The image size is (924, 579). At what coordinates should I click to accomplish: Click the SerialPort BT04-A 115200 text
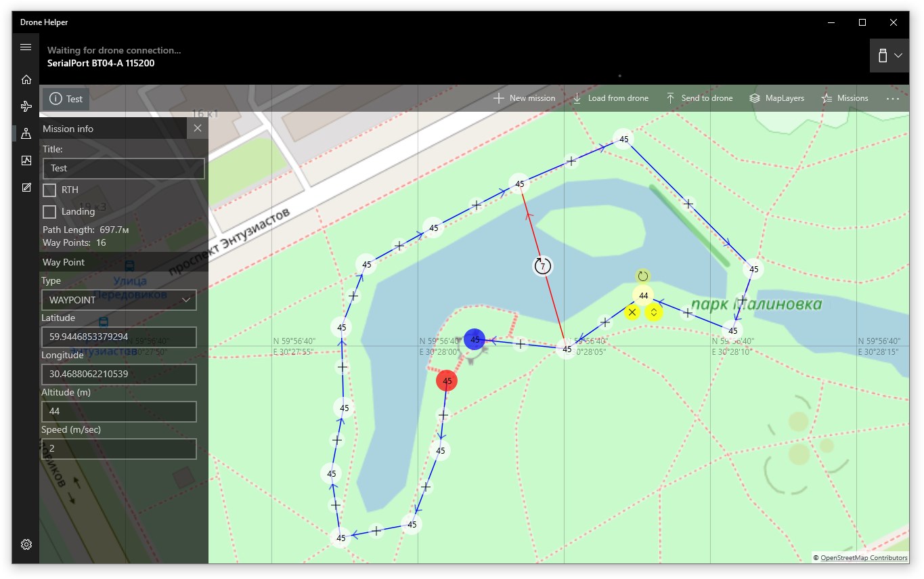(x=101, y=63)
